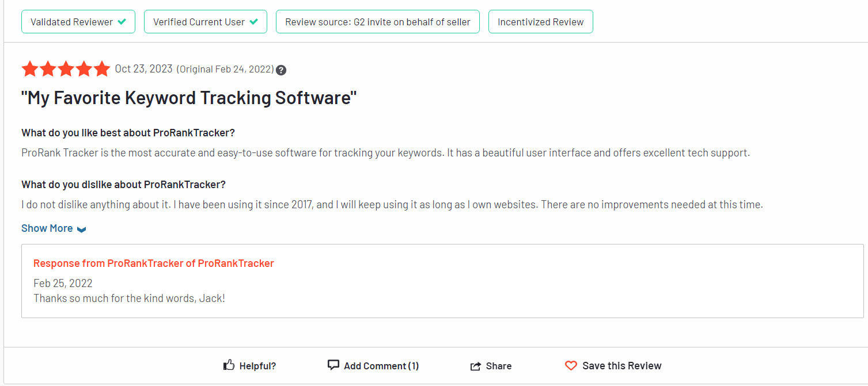Click the speech bubble comment icon
Image resolution: width=868 pixels, height=386 pixels.
point(333,365)
